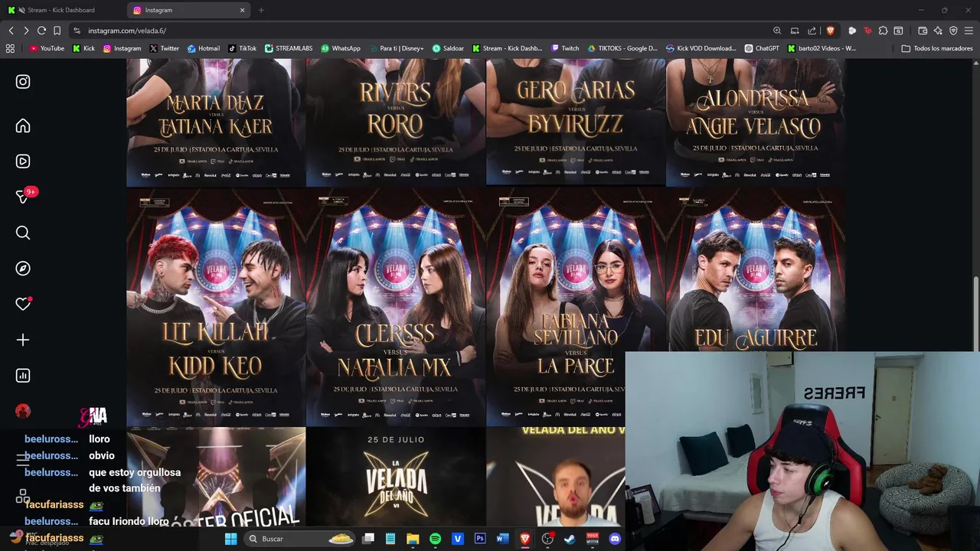Go back in browser history
This screenshot has height=551, width=980.
coord(11,31)
